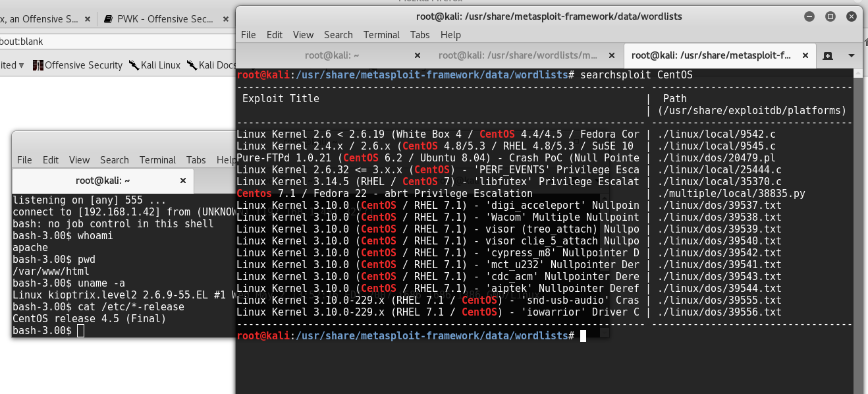
Task: Click './linux/dos/39537.txt' path in results
Action: point(719,206)
